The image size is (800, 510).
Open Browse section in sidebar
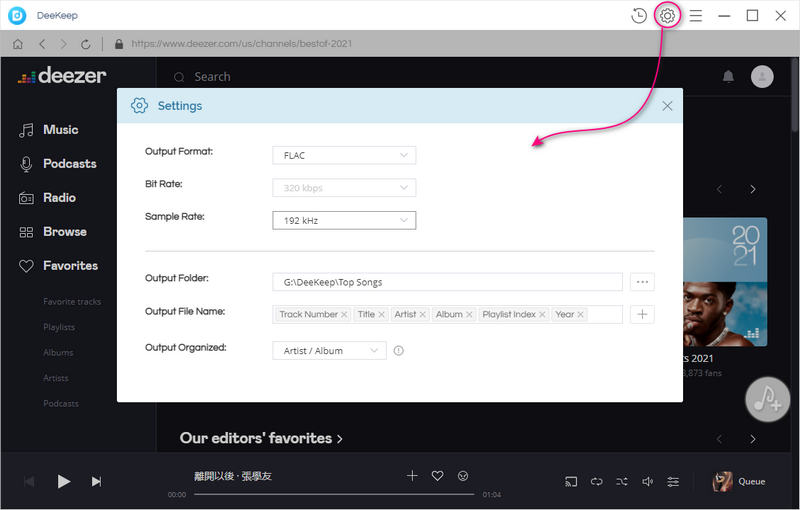tap(53, 232)
